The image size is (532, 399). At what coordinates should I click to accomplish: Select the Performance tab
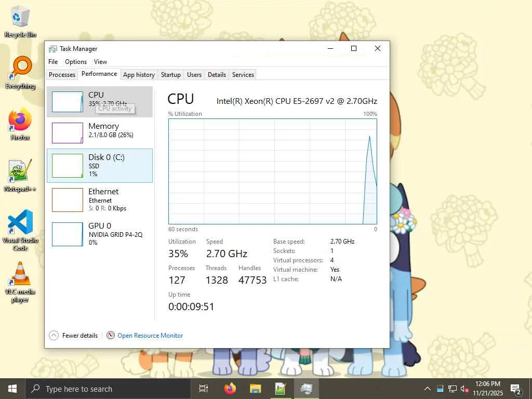(x=99, y=74)
